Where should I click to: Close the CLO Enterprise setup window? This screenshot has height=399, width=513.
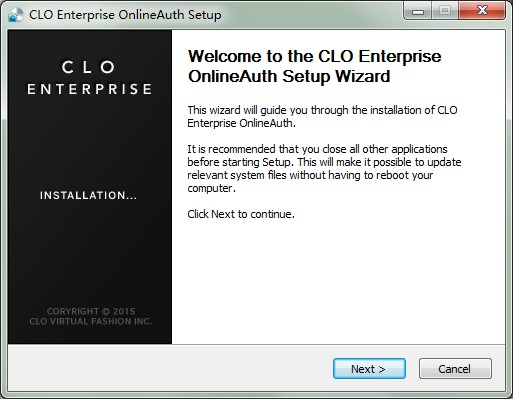482,11
